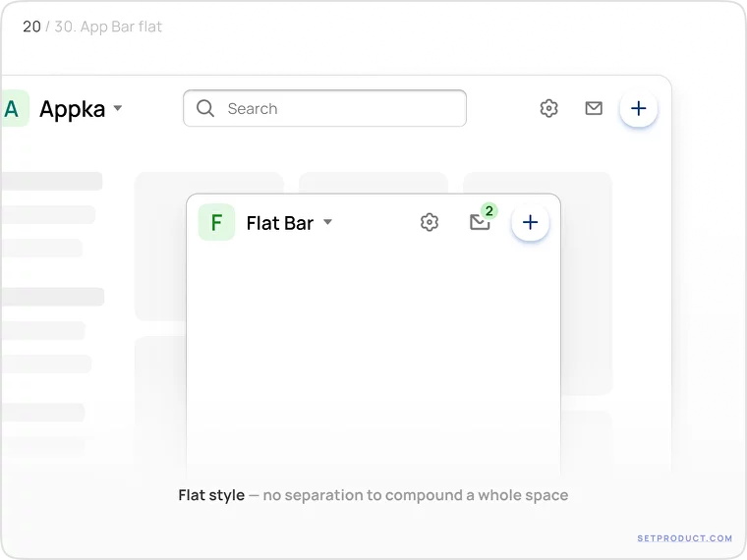This screenshot has width=747, height=560.
Task: Open the mail icon in Appka bar
Action: (x=594, y=109)
